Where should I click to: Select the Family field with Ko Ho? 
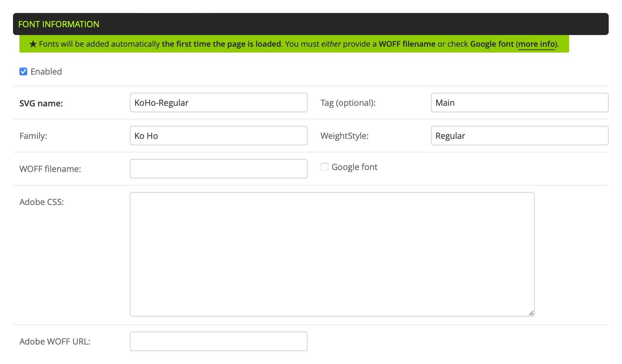point(218,136)
